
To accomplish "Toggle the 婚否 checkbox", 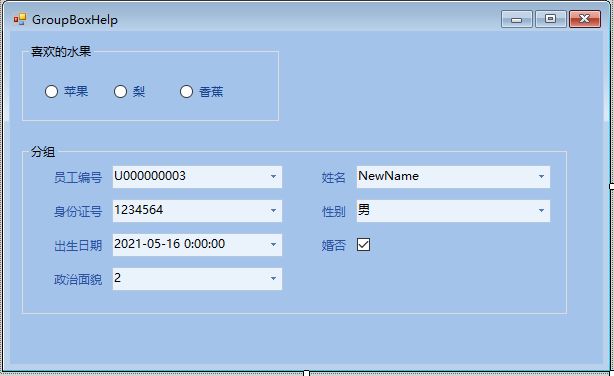I will pos(363,245).
